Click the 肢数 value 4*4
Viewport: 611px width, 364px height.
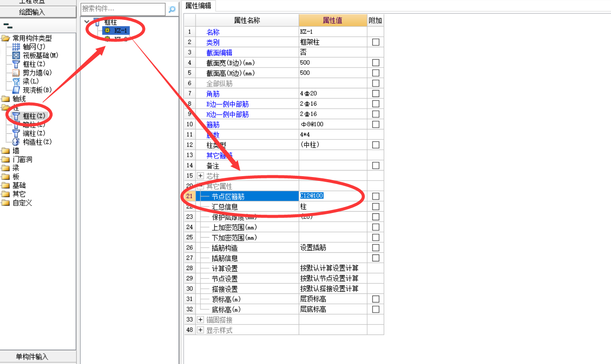pos(333,135)
